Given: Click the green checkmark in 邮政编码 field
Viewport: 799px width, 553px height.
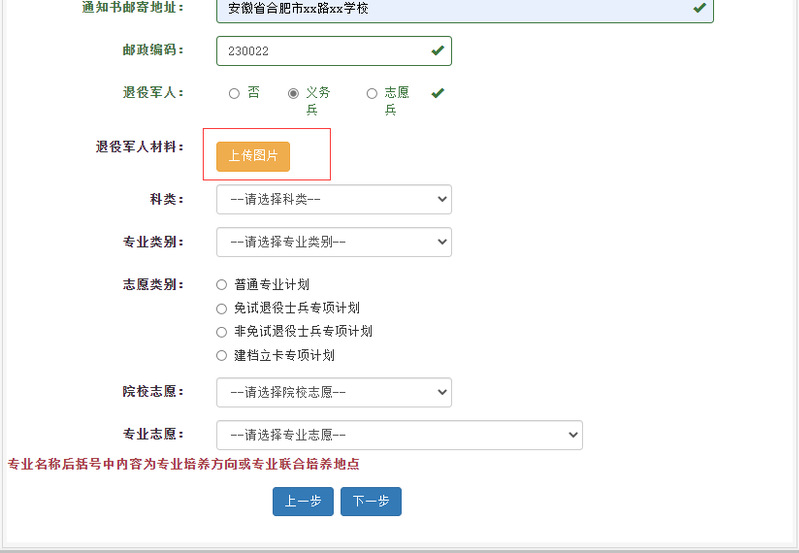Looking at the screenshot, I should [438, 50].
